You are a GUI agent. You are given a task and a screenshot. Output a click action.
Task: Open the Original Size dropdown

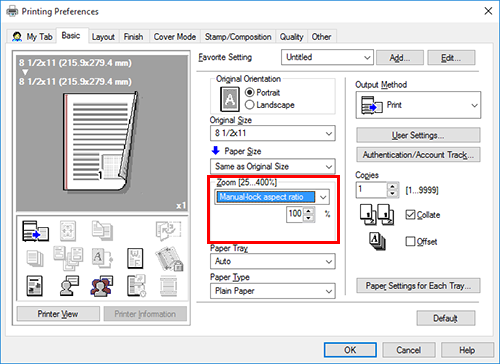tap(273, 133)
